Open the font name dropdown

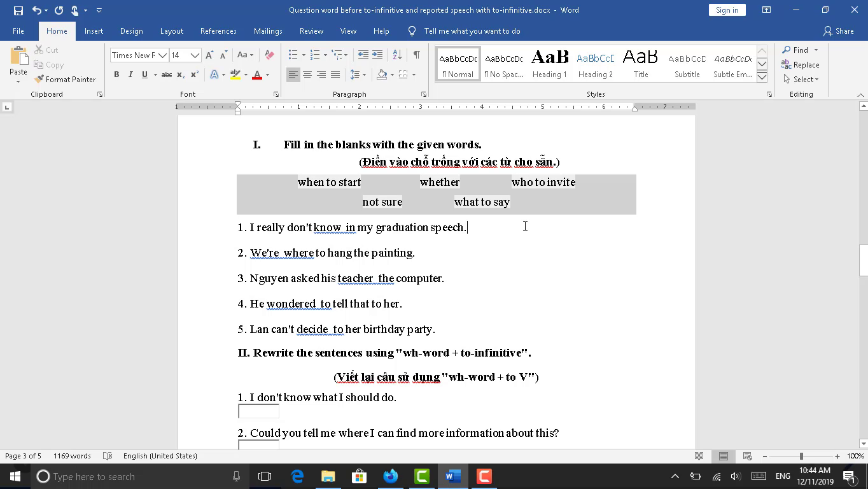pos(162,55)
